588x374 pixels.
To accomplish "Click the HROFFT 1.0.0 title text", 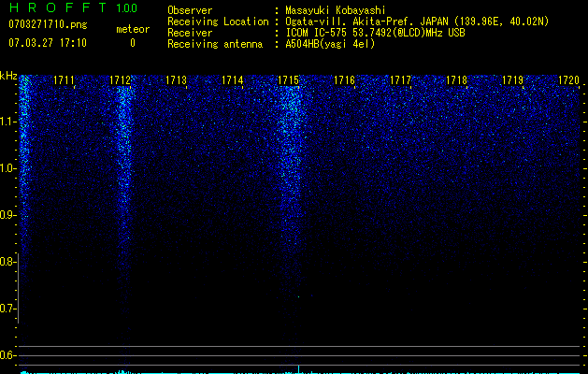I will click(73, 7).
